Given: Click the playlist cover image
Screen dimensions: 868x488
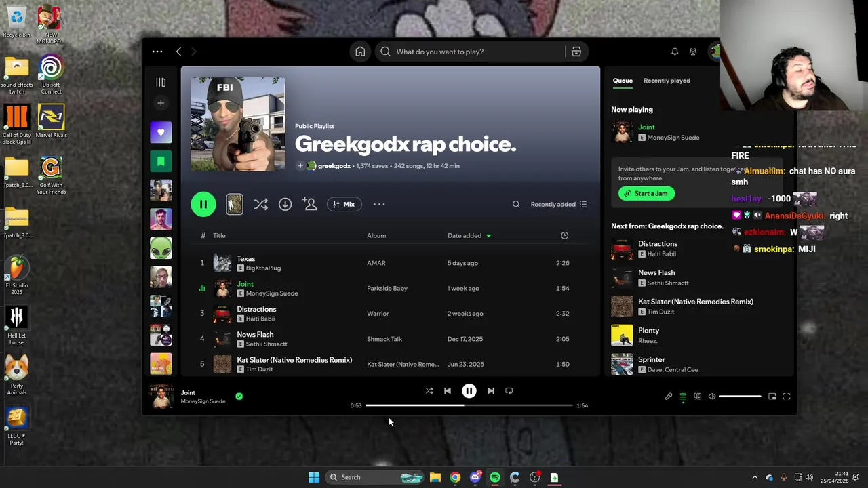Looking at the screenshot, I should point(238,124).
